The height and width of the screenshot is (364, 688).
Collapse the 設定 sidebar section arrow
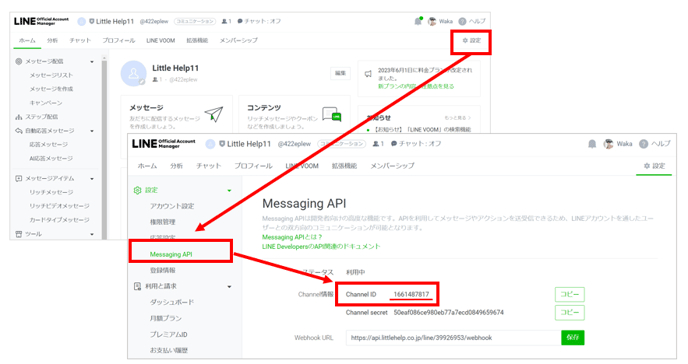click(x=229, y=191)
